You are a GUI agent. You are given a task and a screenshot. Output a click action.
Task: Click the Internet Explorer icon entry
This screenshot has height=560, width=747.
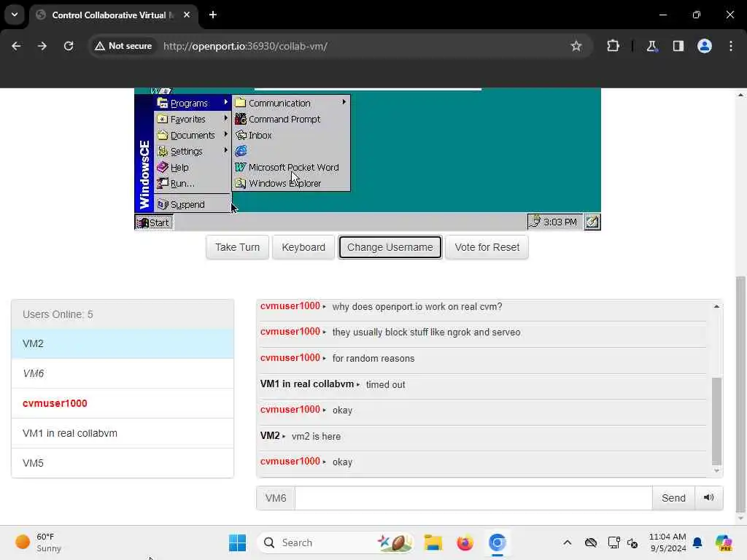(x=241, y=152)
